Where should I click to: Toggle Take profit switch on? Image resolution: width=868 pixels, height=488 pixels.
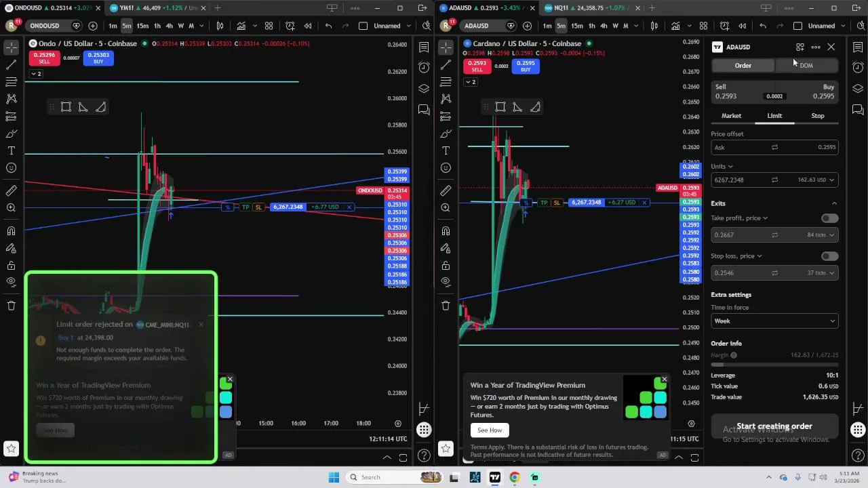click(829, 218)
